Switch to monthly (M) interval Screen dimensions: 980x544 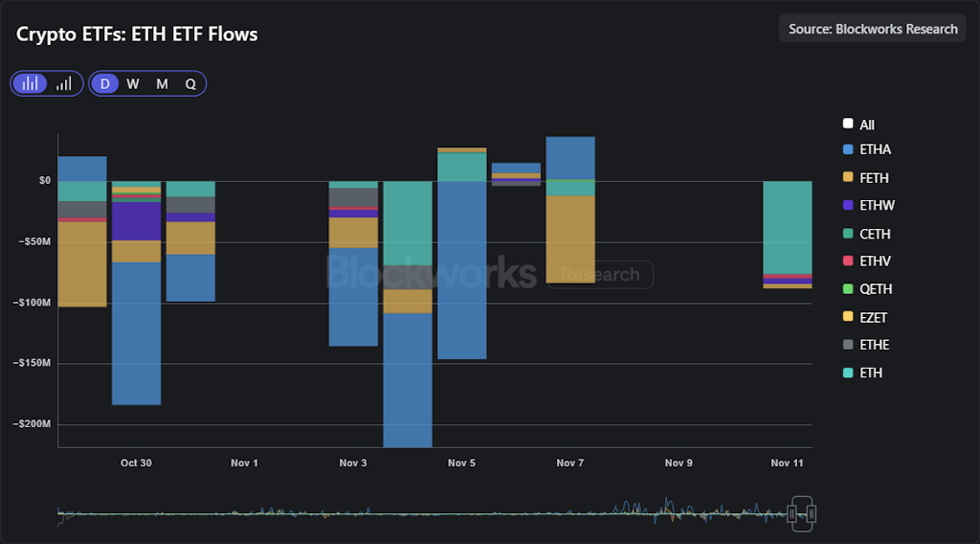(x=162, y=83)
